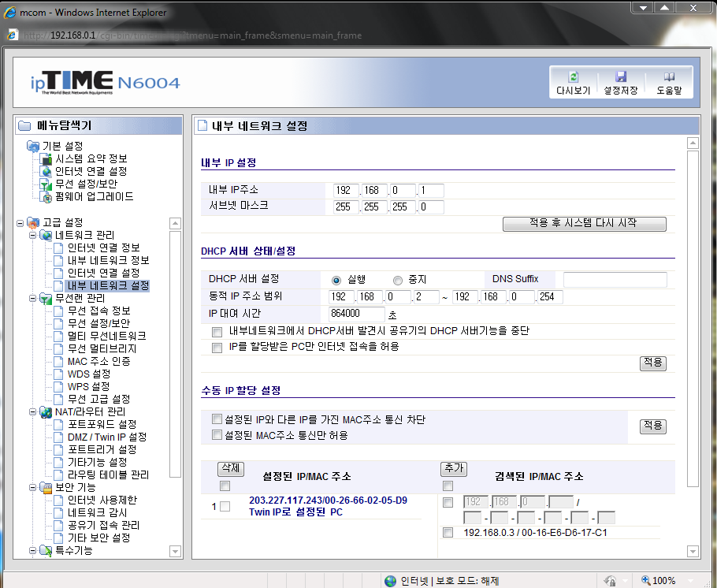Click the 보안 기능 category icon

(46, 488)
